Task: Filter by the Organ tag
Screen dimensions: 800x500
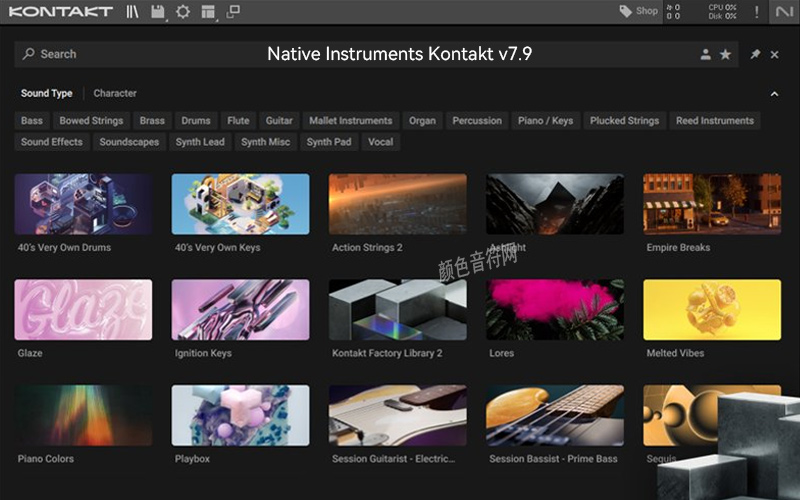Action: pos(422,121)
